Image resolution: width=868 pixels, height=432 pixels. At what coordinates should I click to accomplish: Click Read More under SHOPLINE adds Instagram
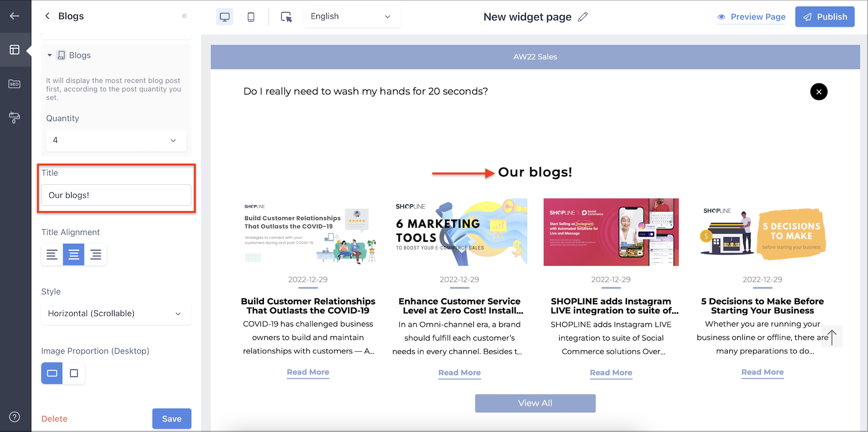pyautogui.click(x=611, y=373)
